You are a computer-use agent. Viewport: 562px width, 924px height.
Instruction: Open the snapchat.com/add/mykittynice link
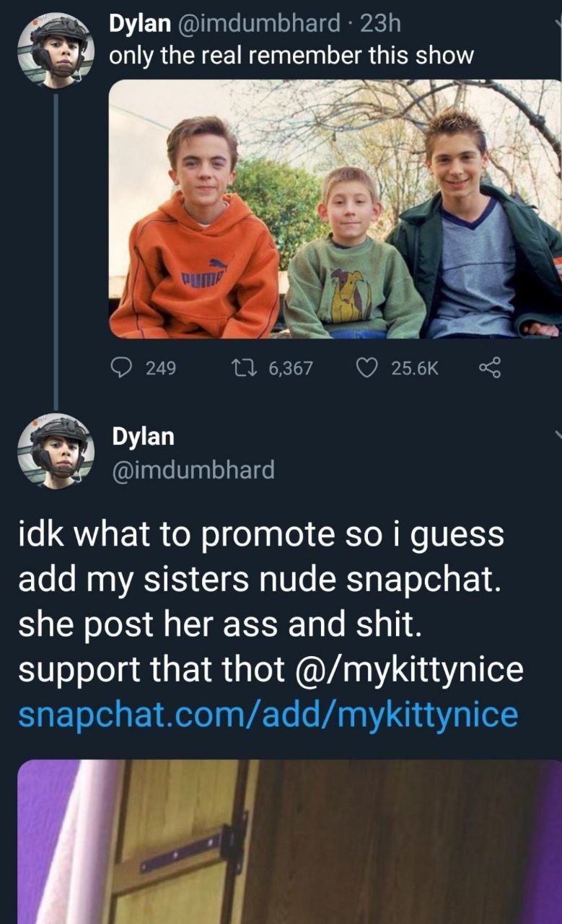[268, 715]
